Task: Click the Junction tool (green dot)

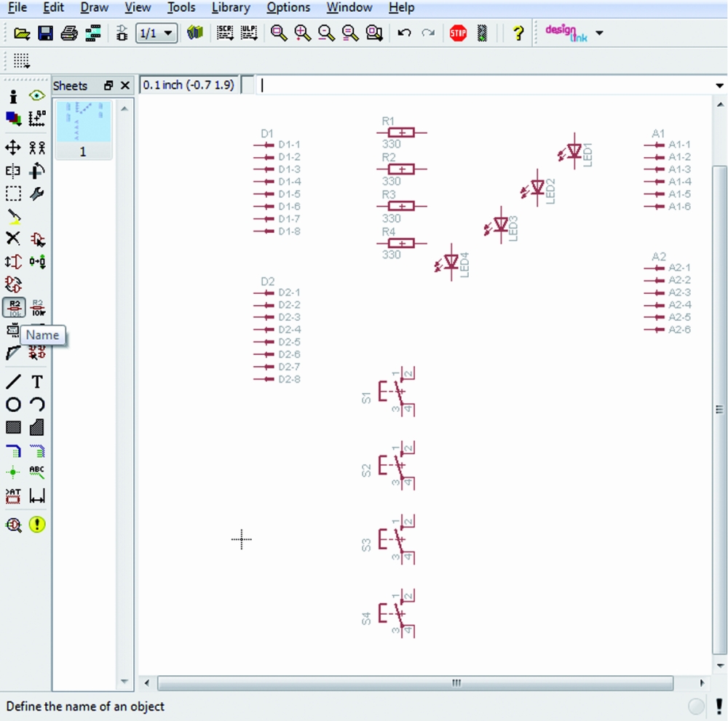Action: 13,472
